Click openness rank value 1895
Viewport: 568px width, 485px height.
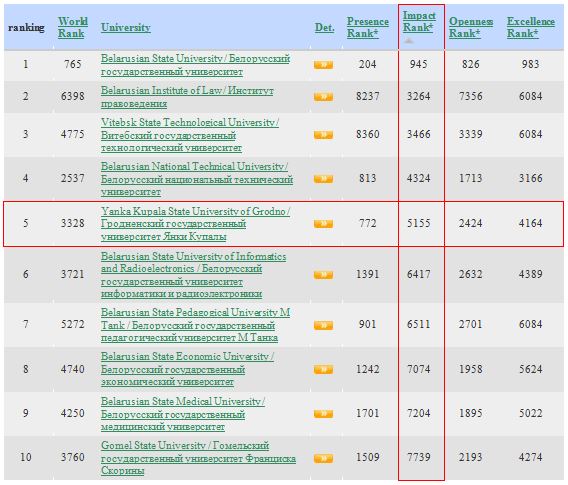tap(471, 413)
